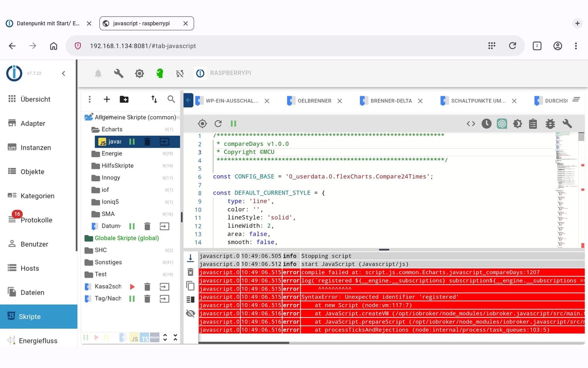Add a new script with plus icon
The width and height of the screenshot is (588, 368).
[x=107, y=99]
